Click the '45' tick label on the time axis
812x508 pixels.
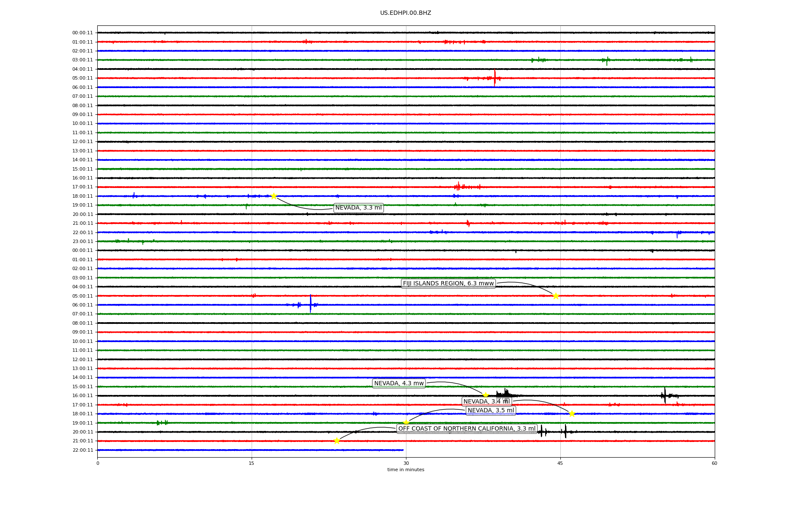[560, 463]
